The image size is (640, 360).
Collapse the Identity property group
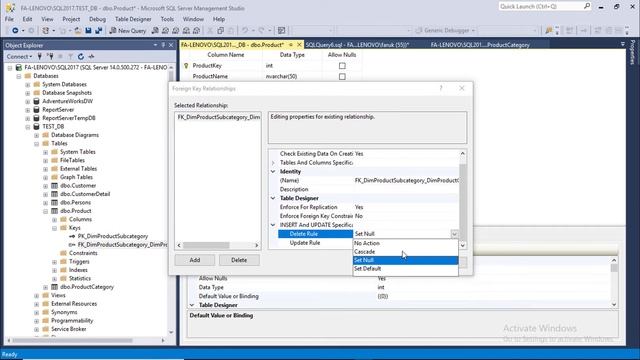pyautogui.click(x=273, y=171)
